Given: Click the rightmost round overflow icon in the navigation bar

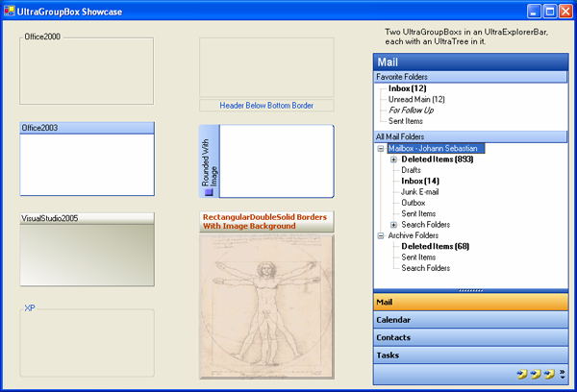Looking at the screenshot, I should [x=549, y=374].
